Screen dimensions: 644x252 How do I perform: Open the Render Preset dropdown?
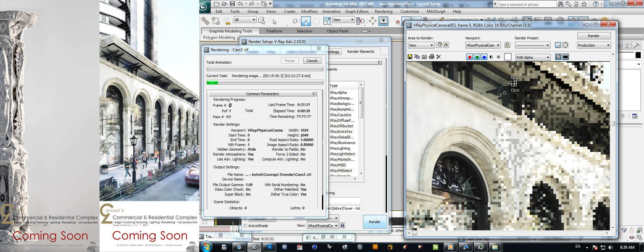tap(532, 45)
